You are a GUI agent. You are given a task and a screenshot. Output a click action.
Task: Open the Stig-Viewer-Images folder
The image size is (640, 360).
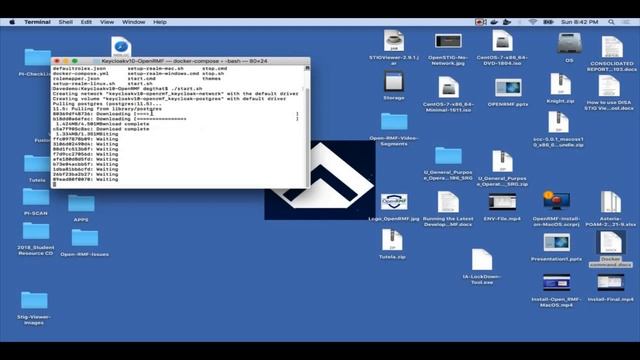tap(34, 300)
